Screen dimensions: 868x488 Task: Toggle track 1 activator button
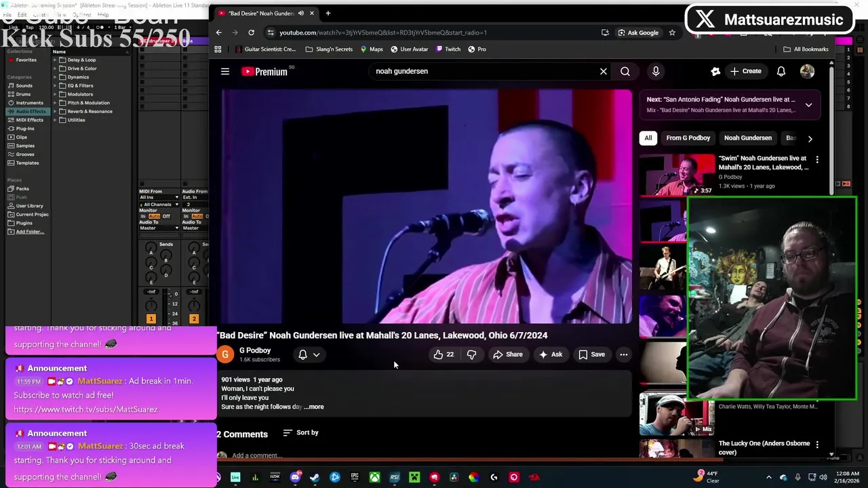tap(151, 319)
